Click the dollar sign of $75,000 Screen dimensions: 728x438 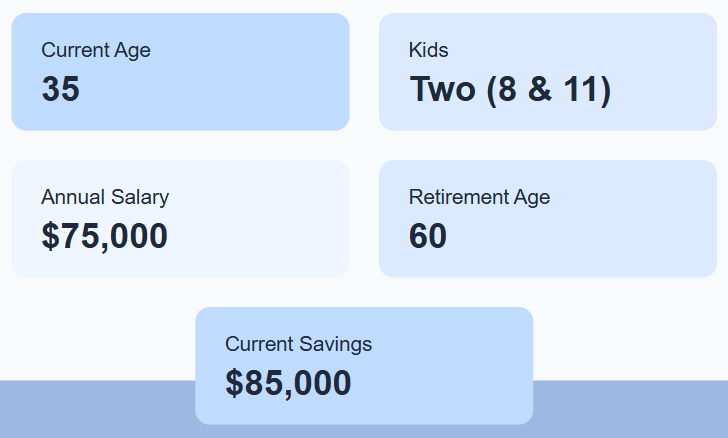pos(51,236)
